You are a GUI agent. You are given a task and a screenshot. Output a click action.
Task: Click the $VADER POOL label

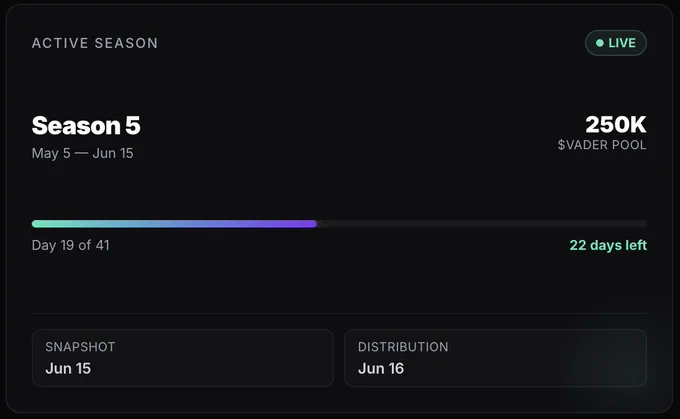(602, 145)
